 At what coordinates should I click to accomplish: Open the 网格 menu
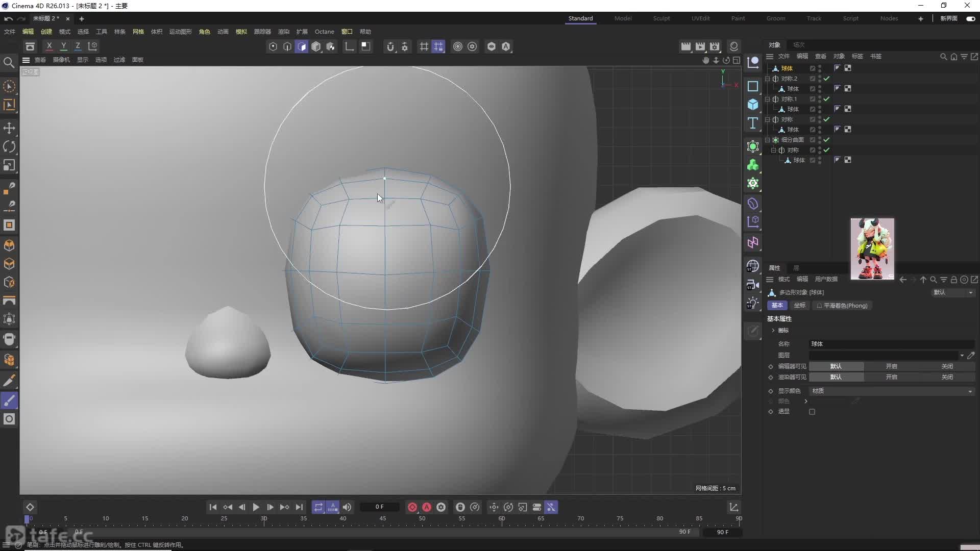tap(138, 32)
